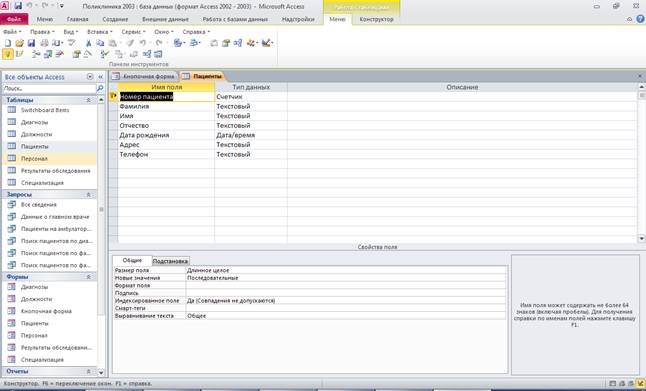Click the Счетчик data type cell
Image resolution: width=646 pixels, height=391 pixels.
[251, 96]
